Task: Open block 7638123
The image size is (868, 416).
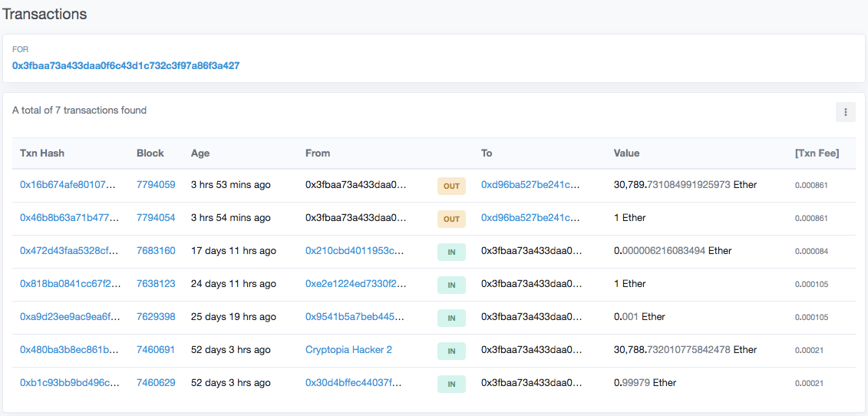Action: (156, 284)
